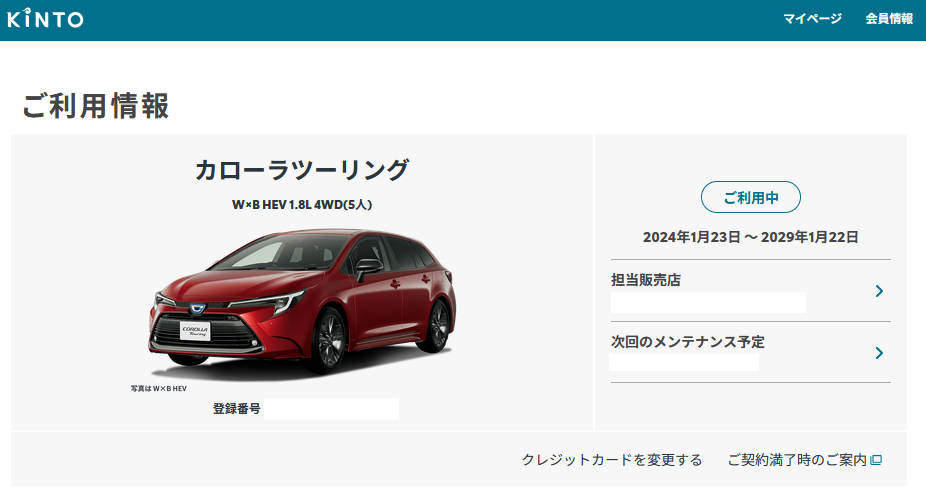This screenshot has height=498, width=926.
Task: Select the contract period 2024年1月23日 ～ 2029年1月22日
Action: pyautogui.click(x=751, y=237)
